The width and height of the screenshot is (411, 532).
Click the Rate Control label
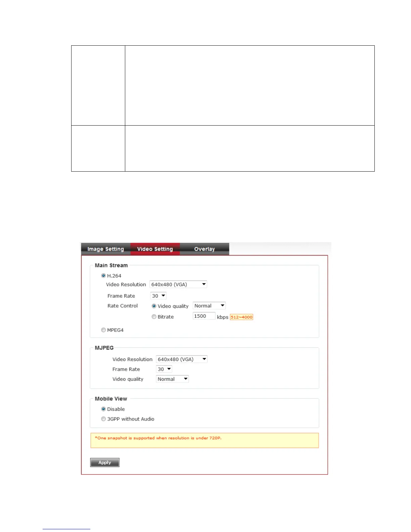[x=123, y=306]
